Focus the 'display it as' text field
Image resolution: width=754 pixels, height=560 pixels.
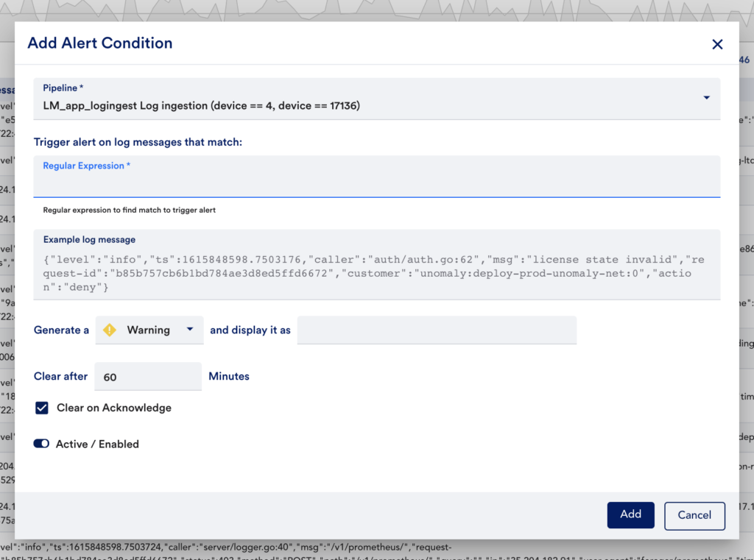tap(437, 330)
